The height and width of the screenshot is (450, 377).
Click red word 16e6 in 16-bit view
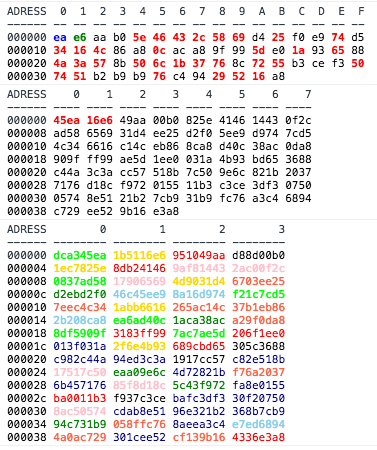coord(100,120)
